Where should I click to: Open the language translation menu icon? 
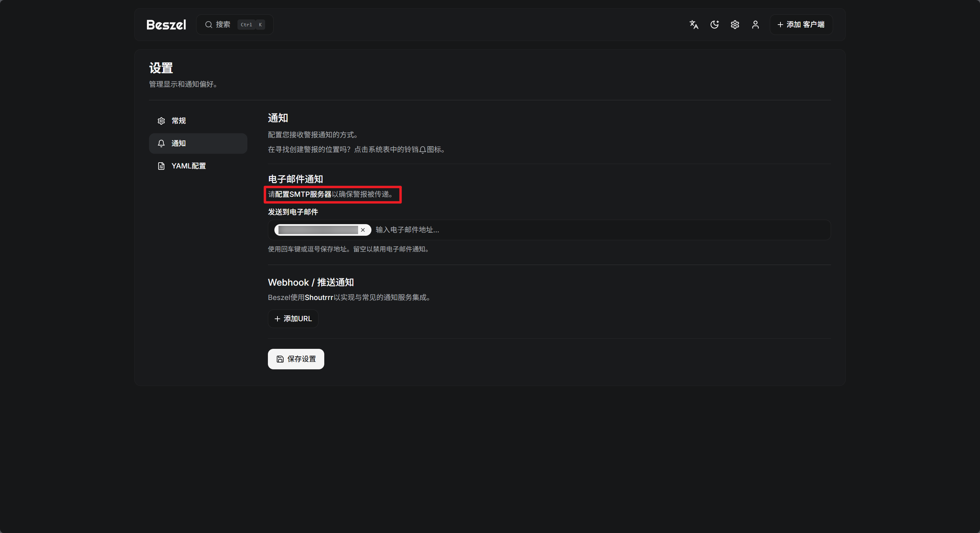click(694, 25)
